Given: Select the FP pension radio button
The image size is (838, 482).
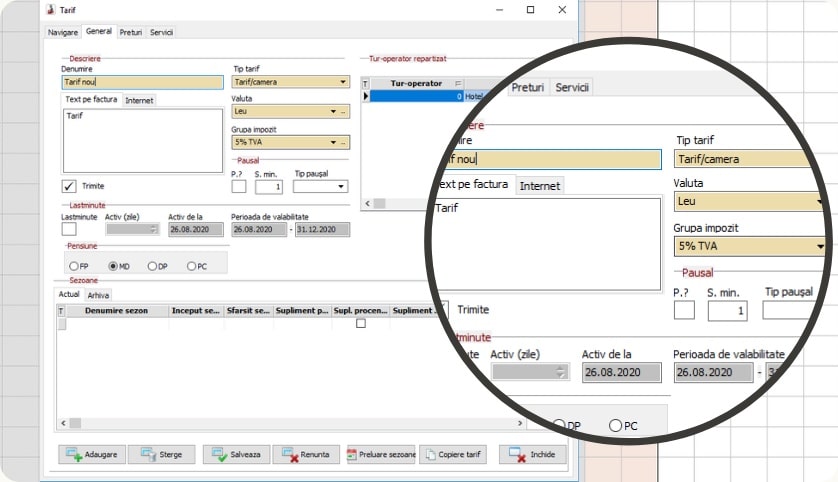Looking at the screenshot, I should point(74,266).
